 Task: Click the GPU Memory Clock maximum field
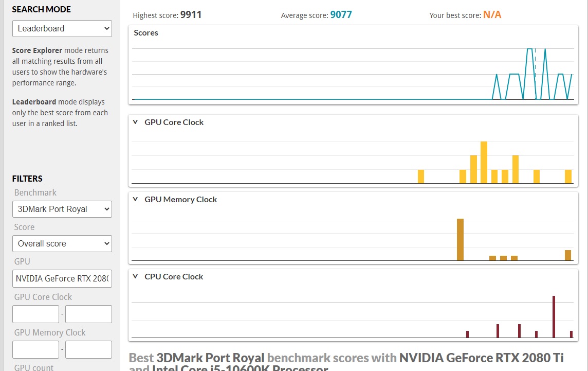[88, 349]
